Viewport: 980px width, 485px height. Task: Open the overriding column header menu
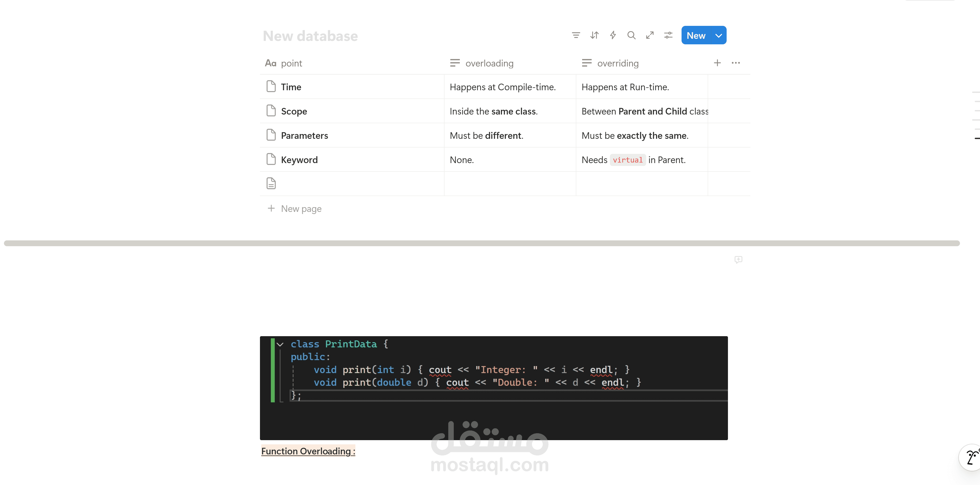point(617,63)
